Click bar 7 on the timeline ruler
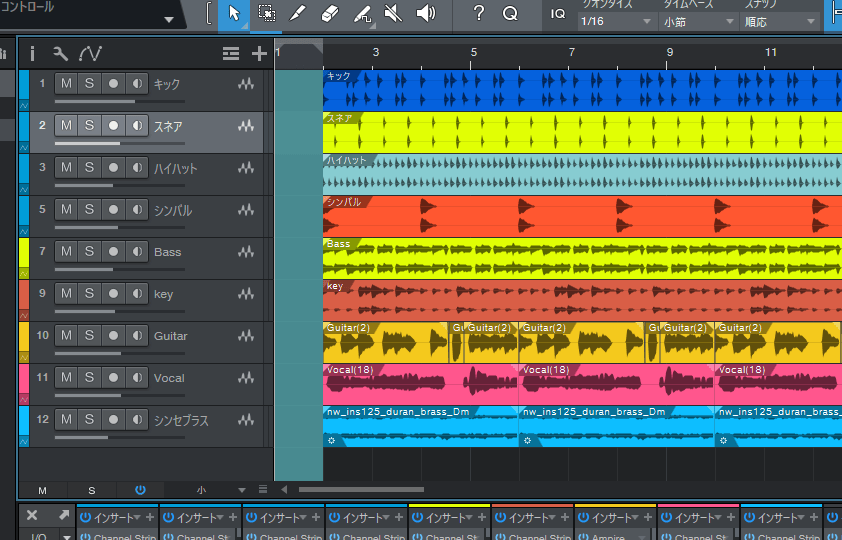 (572, 52)
